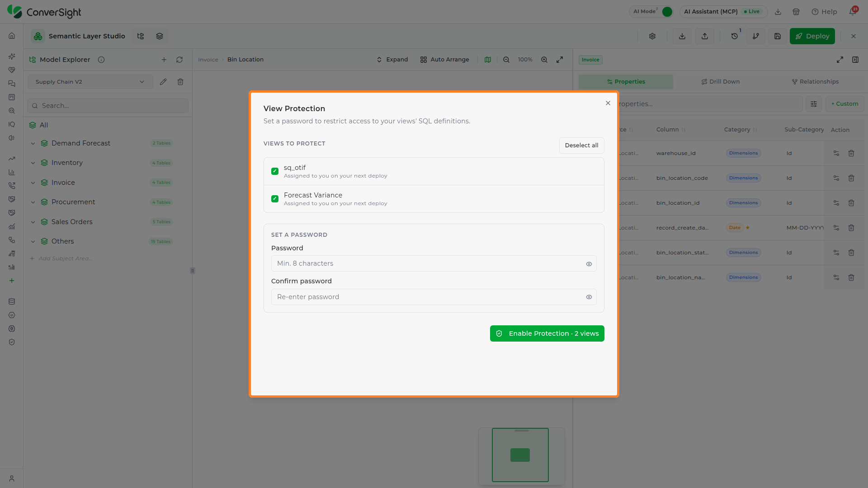Show the Password field text
The image size is (868, 488).
coord(589,264)
